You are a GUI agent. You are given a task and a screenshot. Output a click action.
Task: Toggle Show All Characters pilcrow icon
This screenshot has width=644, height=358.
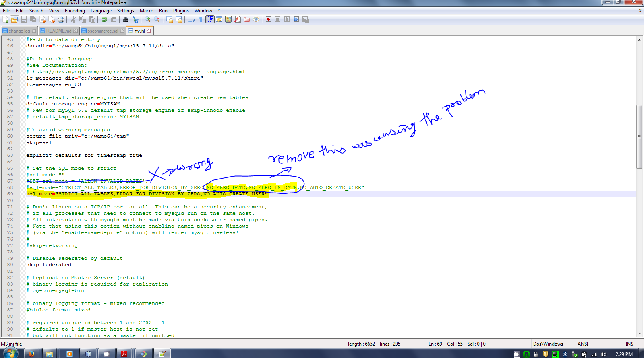(200, 19)
